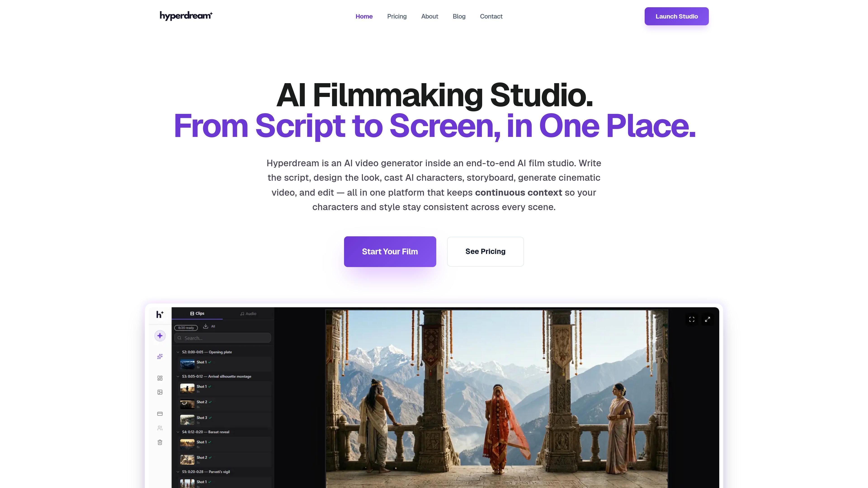The height and width of the screenshot is (488, 868).
Task: Switch to the Audio tab
Action: point(248,314)
